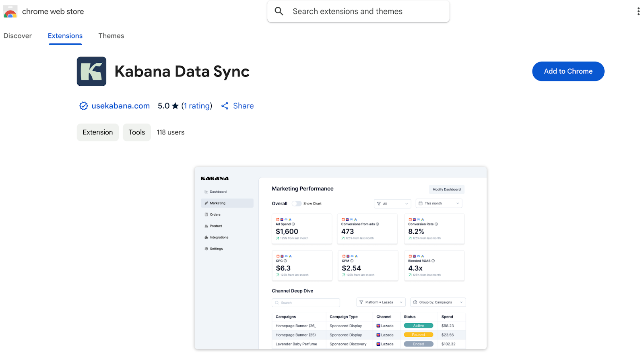Click the Tools category chip
This screenshot has height=353, width=644.
click(137, 132)
